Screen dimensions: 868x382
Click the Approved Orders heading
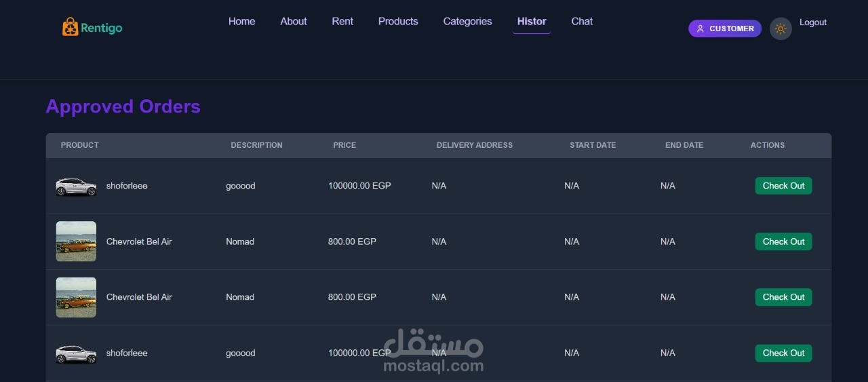123,107
